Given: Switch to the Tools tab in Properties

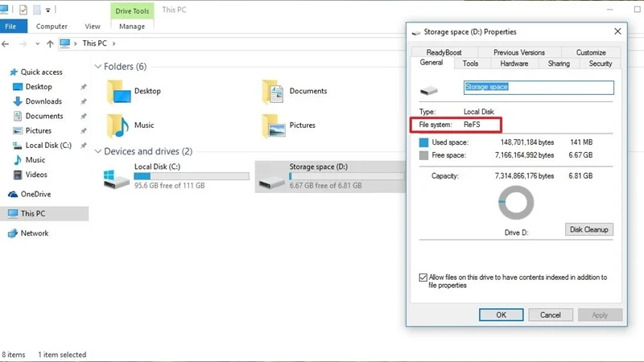Looking at the screenshot, I should pyautogui.click(x=470, y=64).
